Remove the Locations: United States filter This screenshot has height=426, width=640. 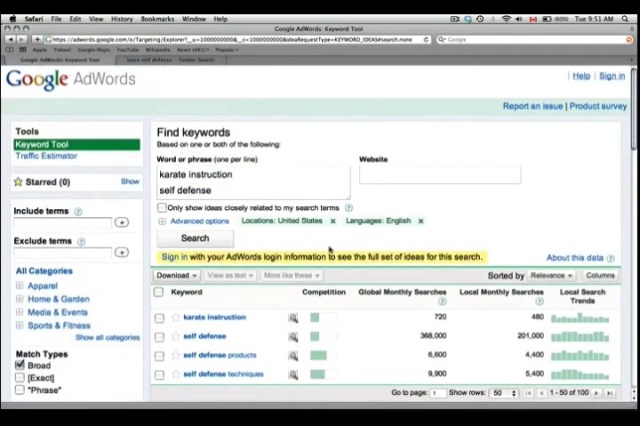333,221
